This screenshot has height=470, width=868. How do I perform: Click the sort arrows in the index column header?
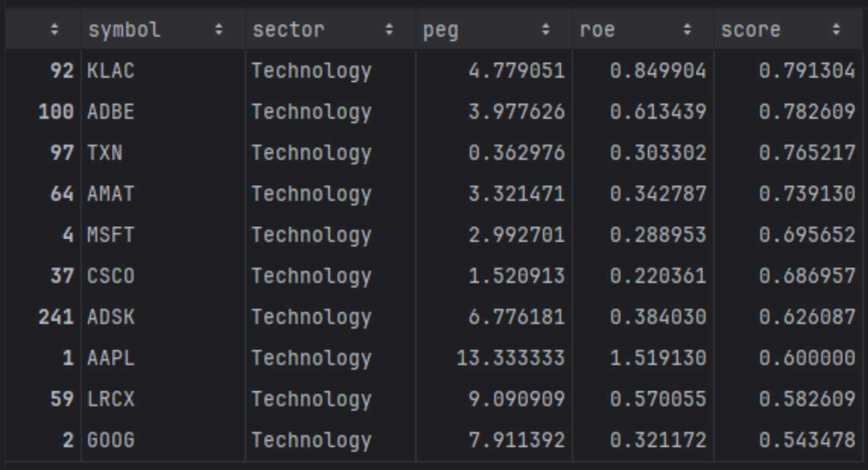tap(55, 29)
